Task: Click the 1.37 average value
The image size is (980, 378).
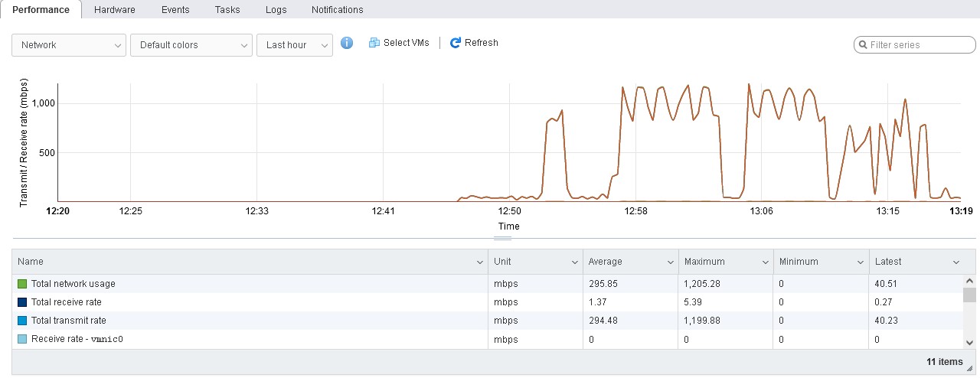Action: 596,302
